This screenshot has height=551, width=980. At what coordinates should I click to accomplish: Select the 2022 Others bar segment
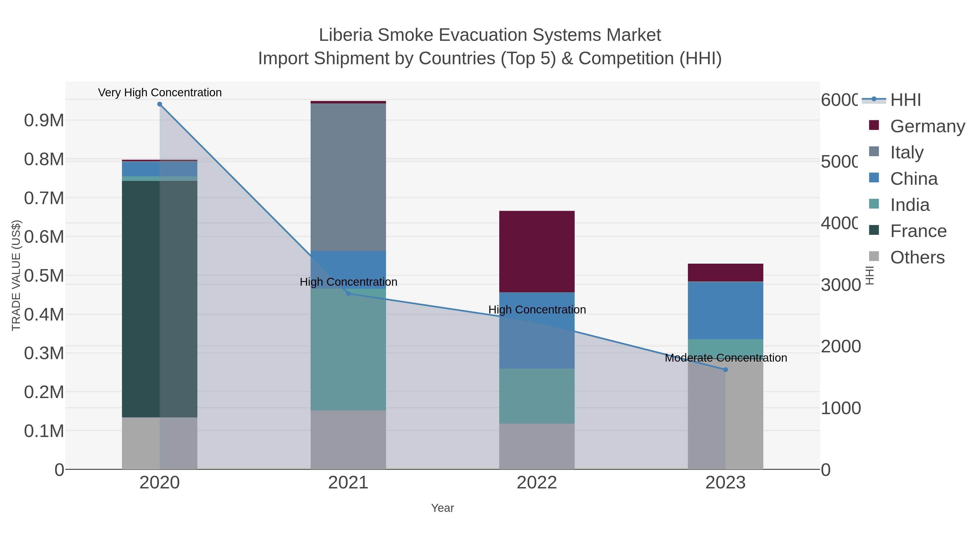[x=537, y=447]
